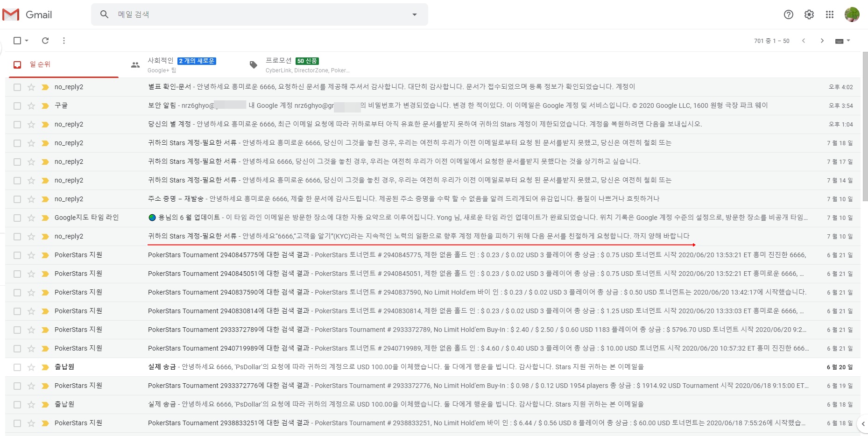Open the Gmail logo home link
This screenshot has height=436, width=868.
[x=27, y=14]
